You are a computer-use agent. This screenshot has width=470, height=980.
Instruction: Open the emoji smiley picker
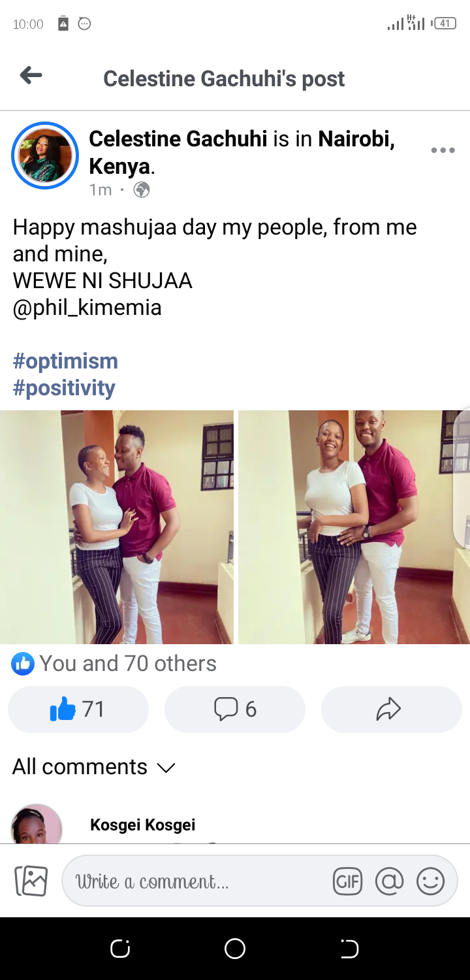click(431, 881)
